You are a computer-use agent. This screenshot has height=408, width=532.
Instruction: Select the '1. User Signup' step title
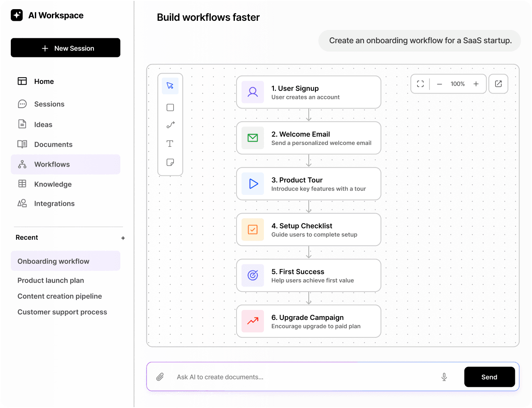[x=295, y=88]
